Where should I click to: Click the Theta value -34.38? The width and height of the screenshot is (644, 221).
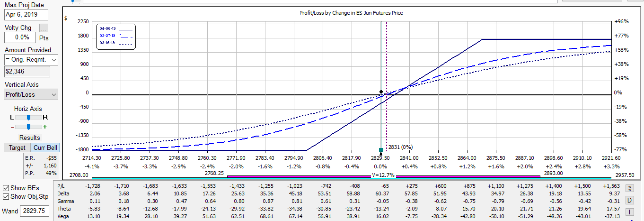pos(294,209)
